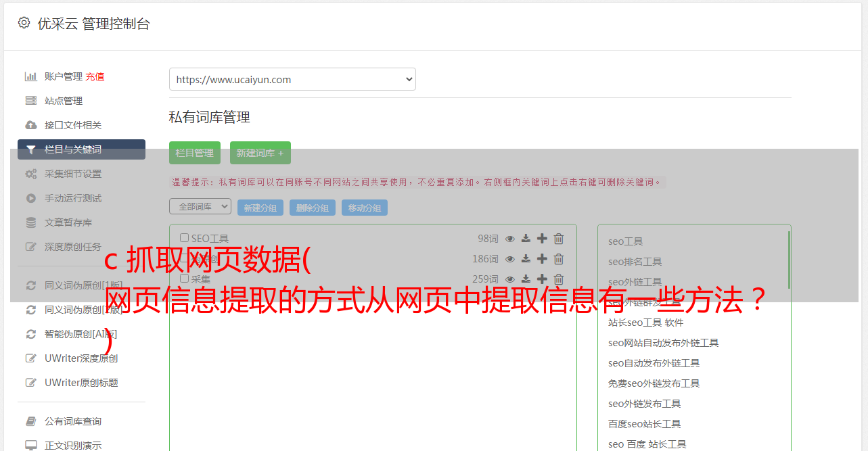Toggle eye icon in 186词 row
Image resolution: width=868 pixels, height=451 pixels.
click(x=510, y=259)
